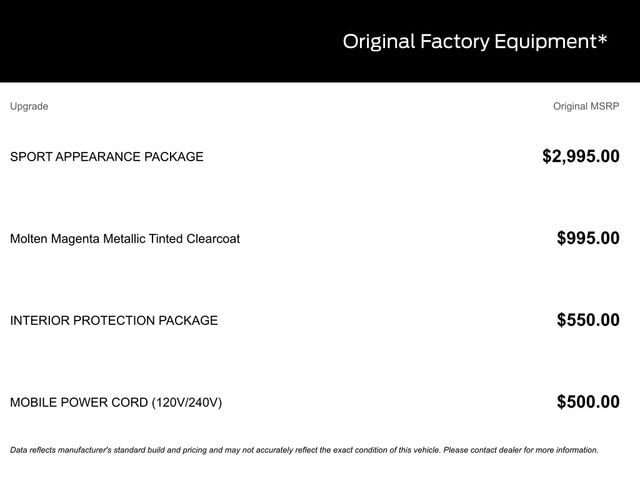Click the $995.00 price

coord(588,238)
